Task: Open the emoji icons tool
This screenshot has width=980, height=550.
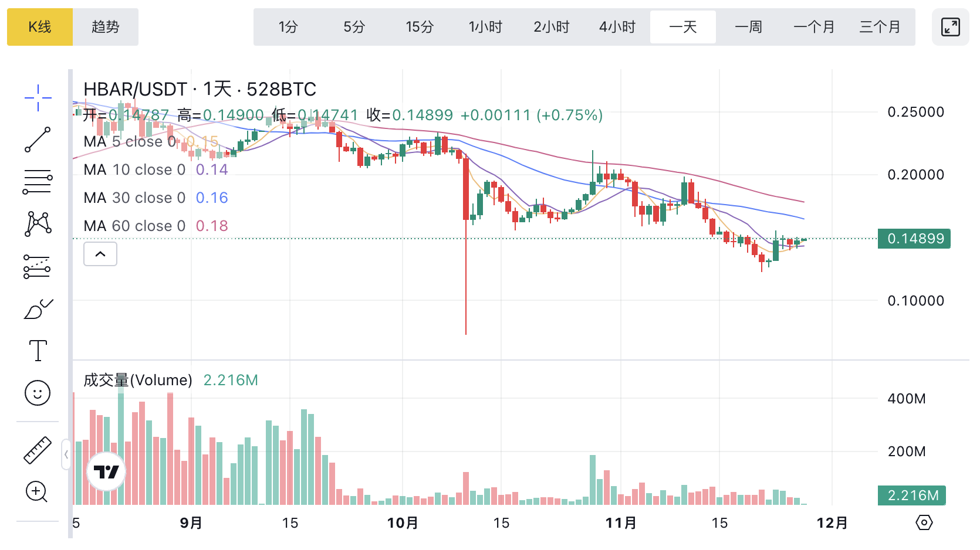Action: (38, 393)
